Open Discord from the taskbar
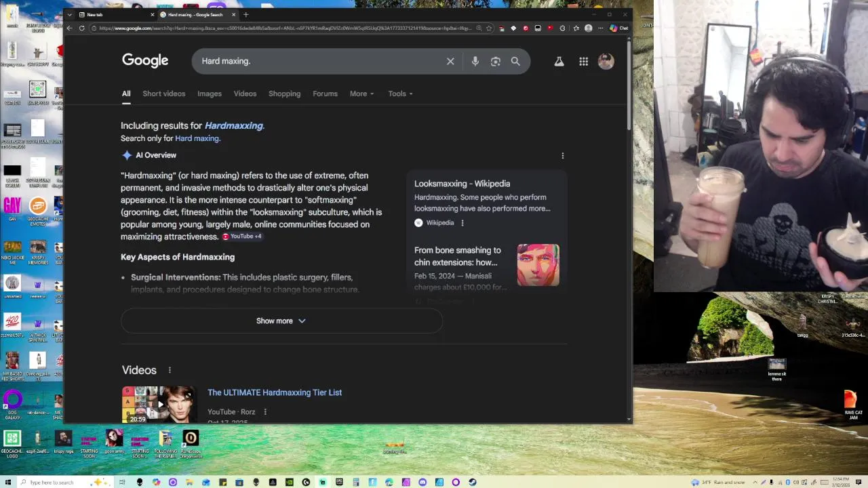The height and width of the screenshot is (488, 868). [x=422, y=482]
